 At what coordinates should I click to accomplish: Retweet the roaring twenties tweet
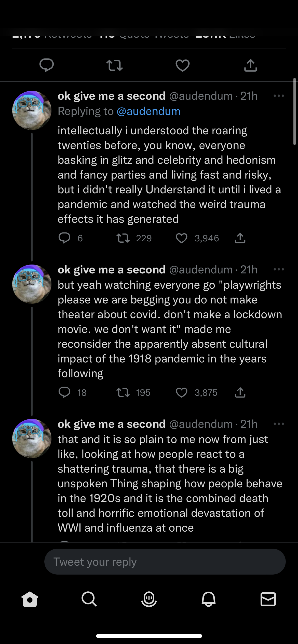point(123,238)
